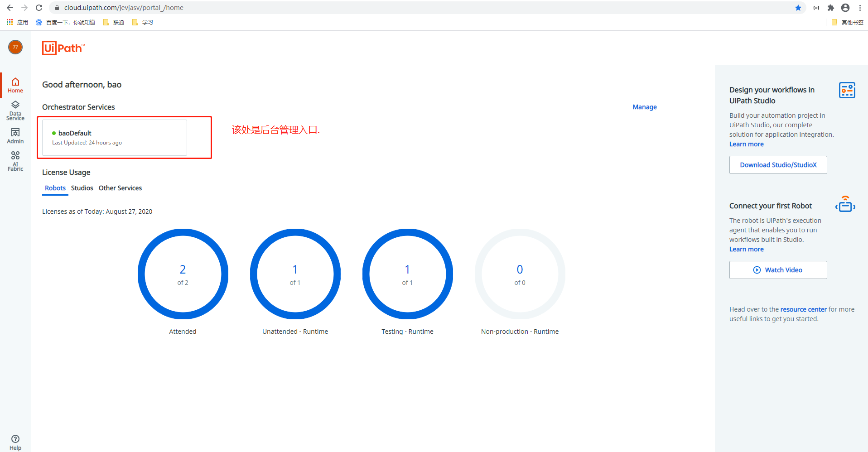The image size is (868, 452).
Task: Click the Attended license progress circle
Action: click(x=183, y=274)
